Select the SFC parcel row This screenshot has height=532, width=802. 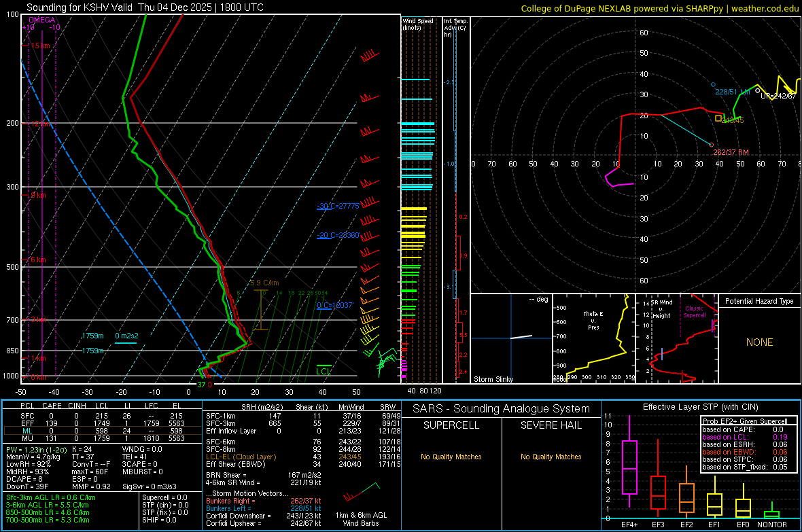(102, 416)
